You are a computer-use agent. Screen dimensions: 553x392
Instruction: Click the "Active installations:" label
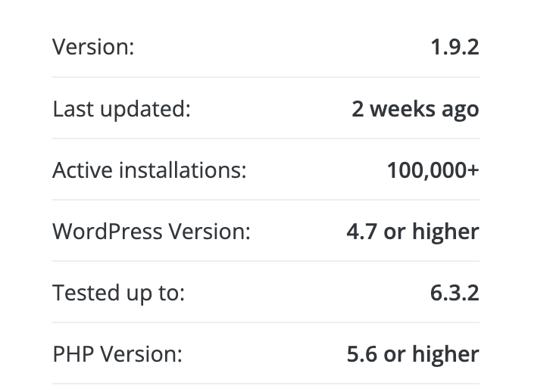[149, 170]
